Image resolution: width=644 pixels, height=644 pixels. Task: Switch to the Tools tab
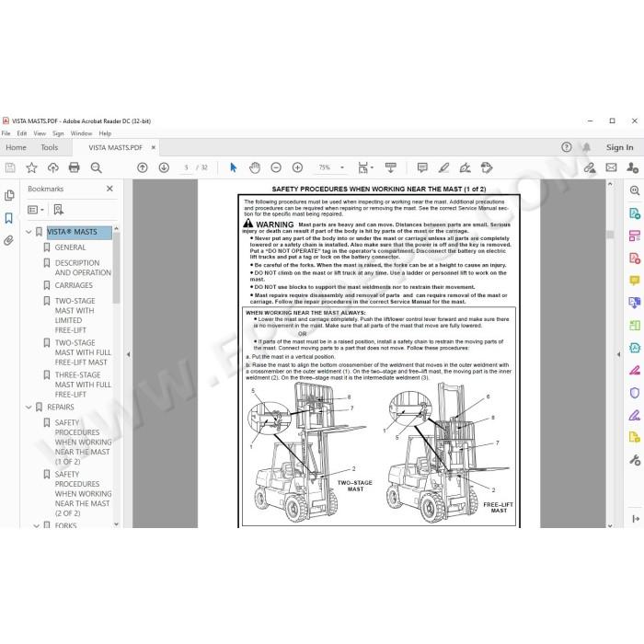point(50,147)
